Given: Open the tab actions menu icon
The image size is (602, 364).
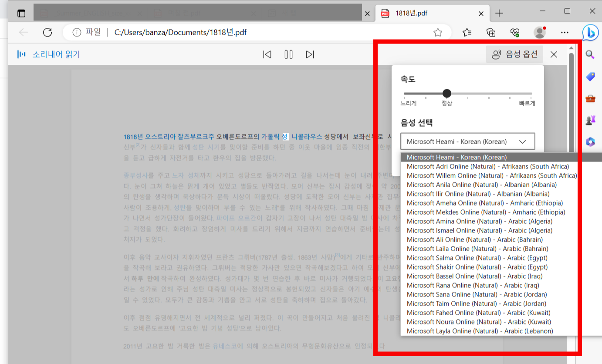Looking at the screenshot, I should pyautogui.click(x=21, y=13).
